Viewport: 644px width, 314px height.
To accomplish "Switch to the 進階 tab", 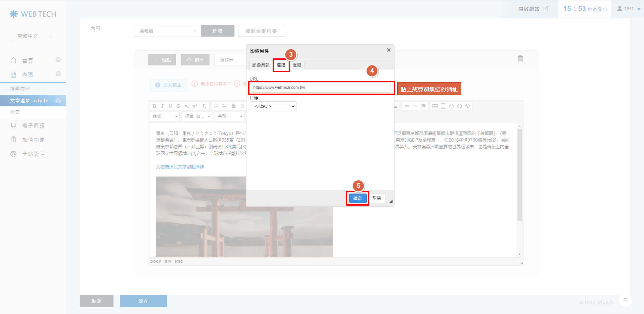I will click(297, 65).
